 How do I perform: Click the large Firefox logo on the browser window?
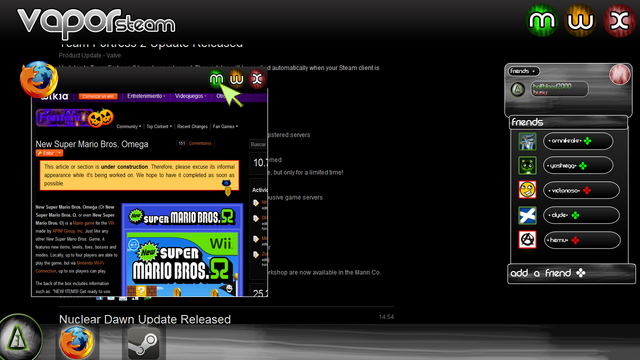point(39,80)
